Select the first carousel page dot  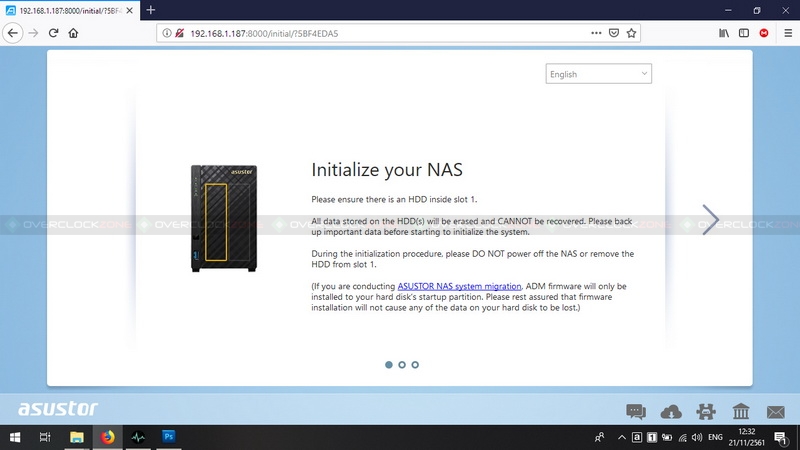coord(389,365)
